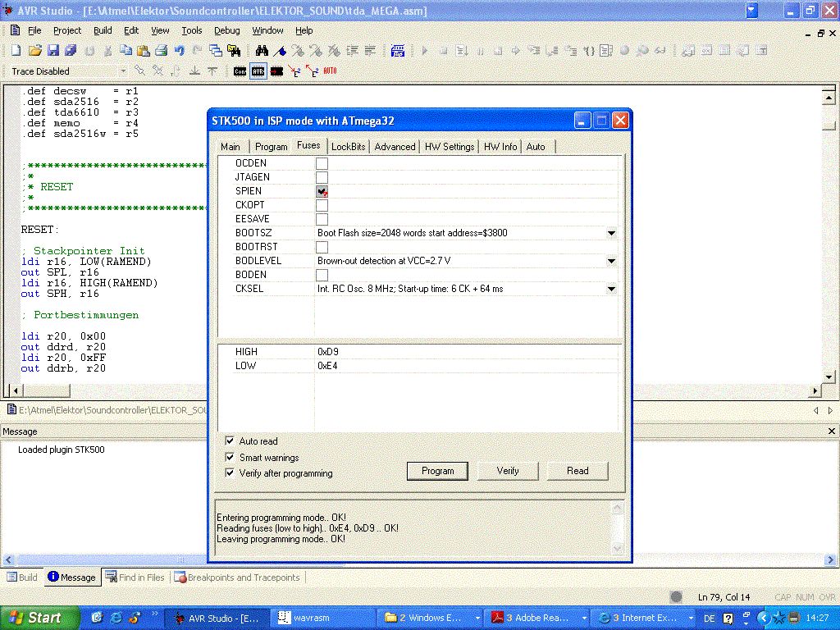Image resolution: width=840 pixels, height=630 pixels.
Task: Click the Read fuses button
Action: (x=577, y=471)
